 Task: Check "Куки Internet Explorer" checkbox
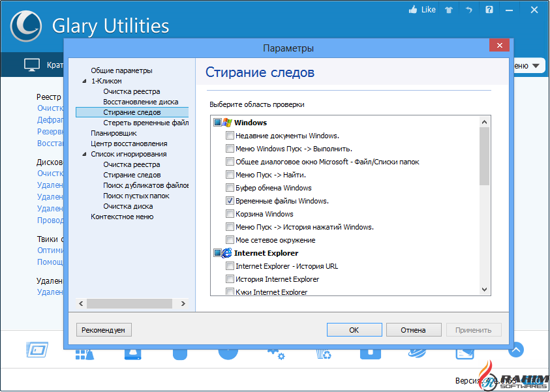pos(230,292)
